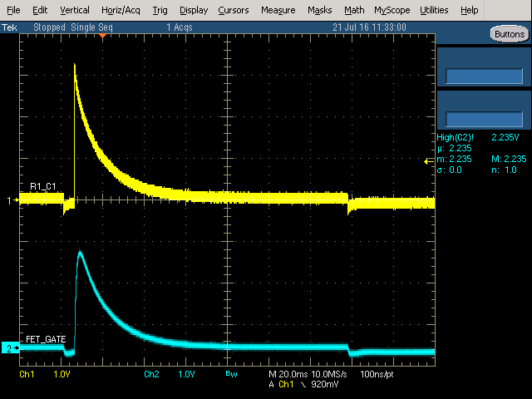Open the MyScope menu
Screen dimensions: 532x399
[x=392, y=10]
